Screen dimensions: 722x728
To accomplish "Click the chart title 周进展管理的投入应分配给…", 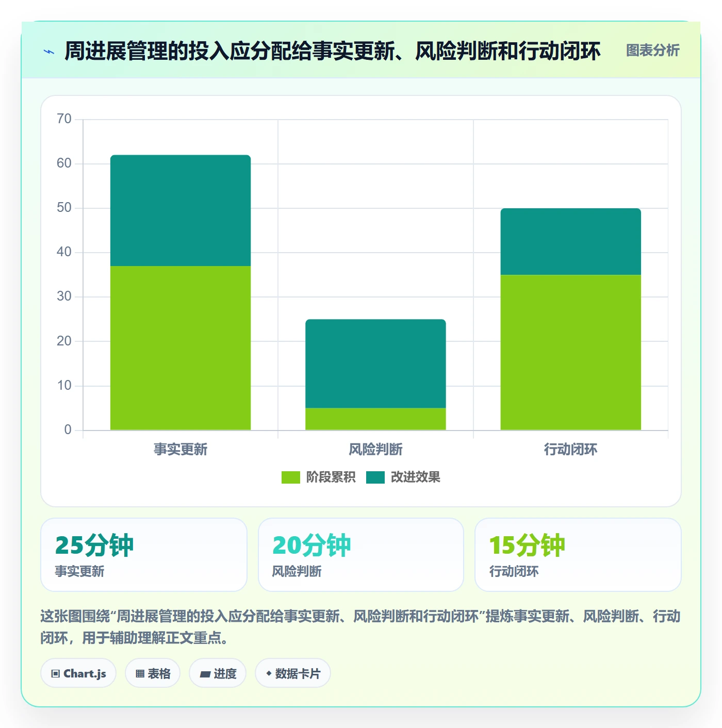I will pos(333,51).
